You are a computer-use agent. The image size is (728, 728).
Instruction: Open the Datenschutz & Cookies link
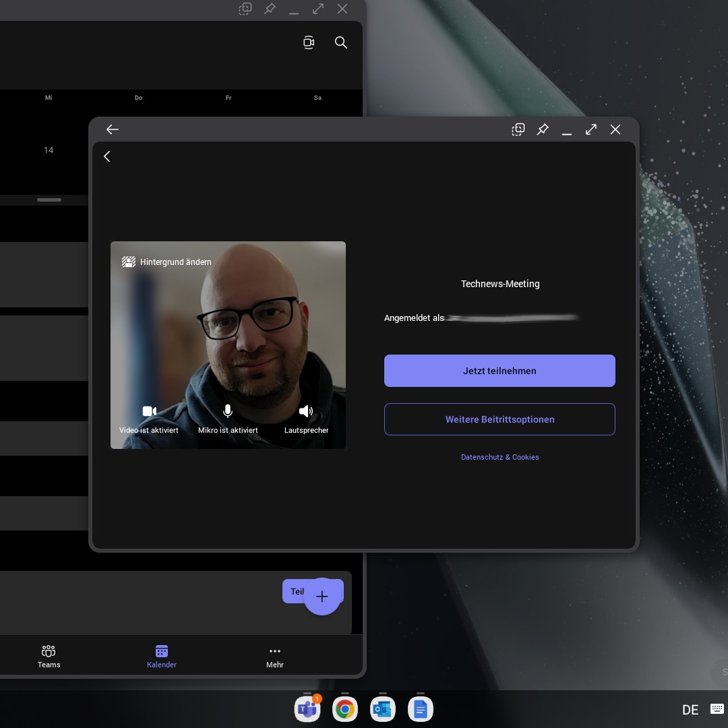pyautogui.click(x=499, y=457)
